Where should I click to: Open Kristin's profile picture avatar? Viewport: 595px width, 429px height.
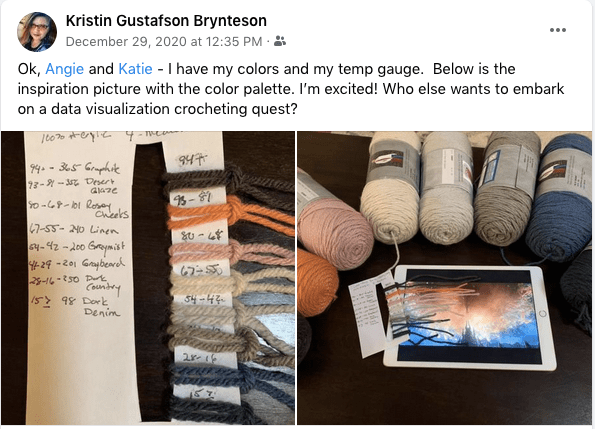pyautogui.click(x=37, y=31)
